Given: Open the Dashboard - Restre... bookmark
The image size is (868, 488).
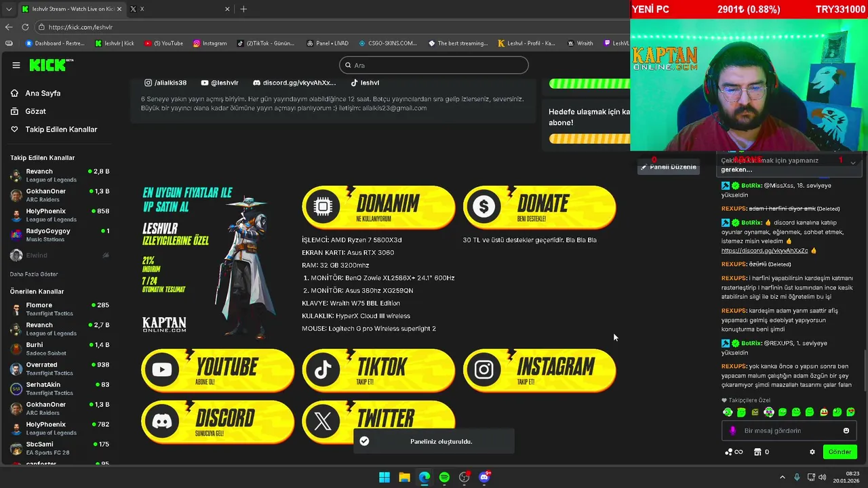Looking at the screenshot, I should point(55,43).
